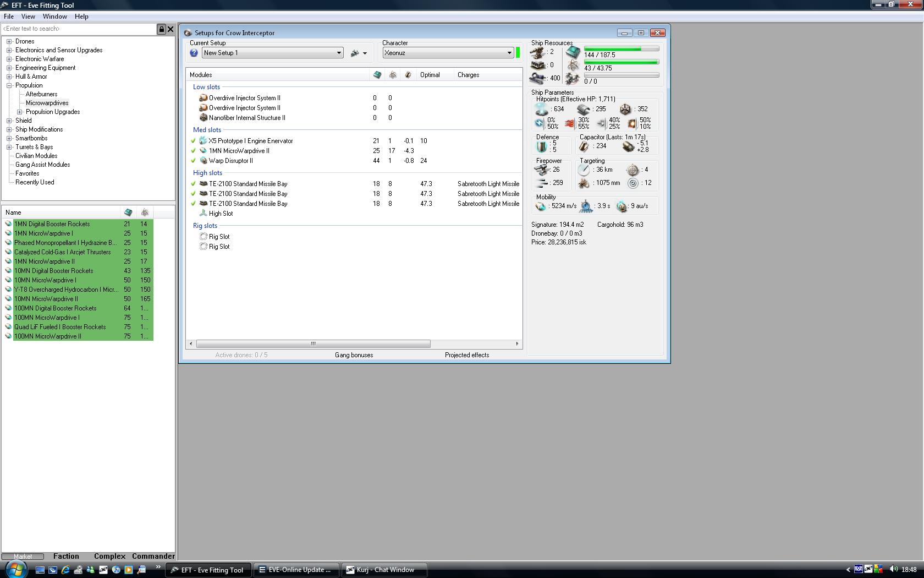
Task: Clear search using the X icon
Action: coord(170,29)
